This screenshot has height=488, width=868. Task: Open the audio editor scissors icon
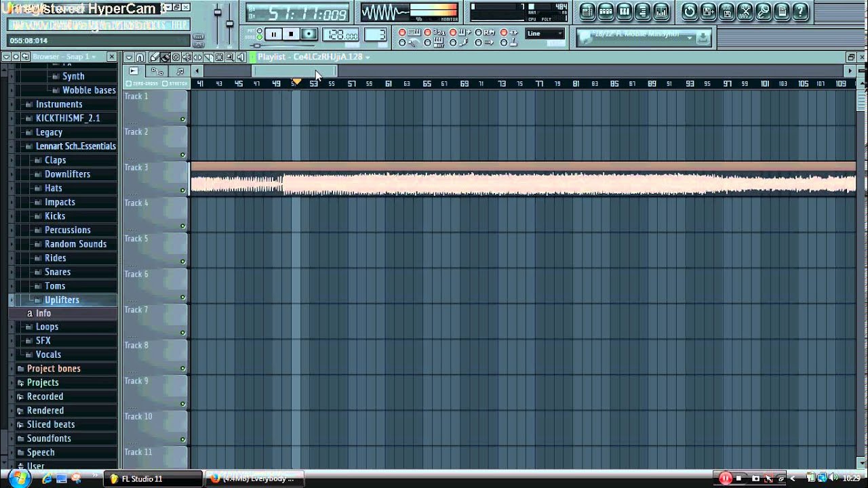pos(745,12)
